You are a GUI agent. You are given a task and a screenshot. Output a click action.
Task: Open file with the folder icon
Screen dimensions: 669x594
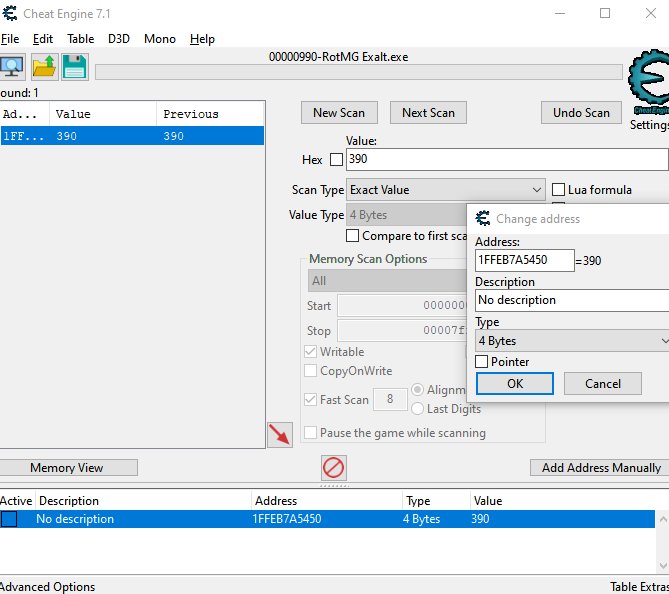(x=44, y=67)
